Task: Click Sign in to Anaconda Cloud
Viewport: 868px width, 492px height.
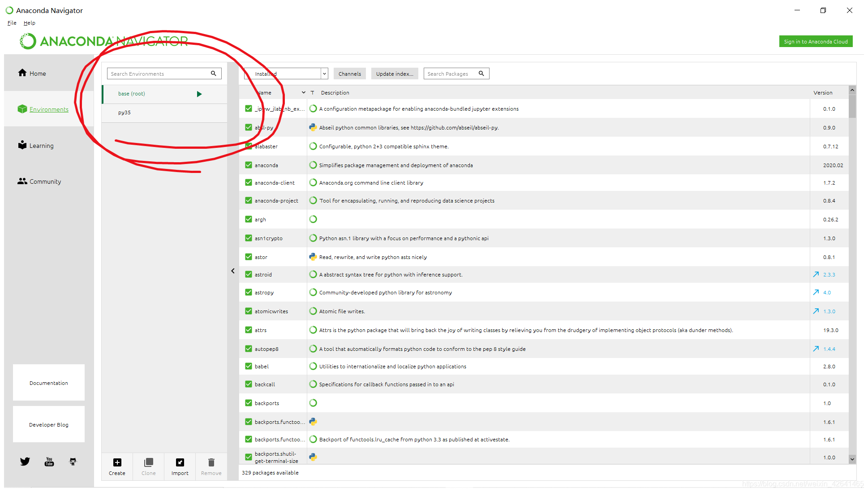Action: coord(816,41)
